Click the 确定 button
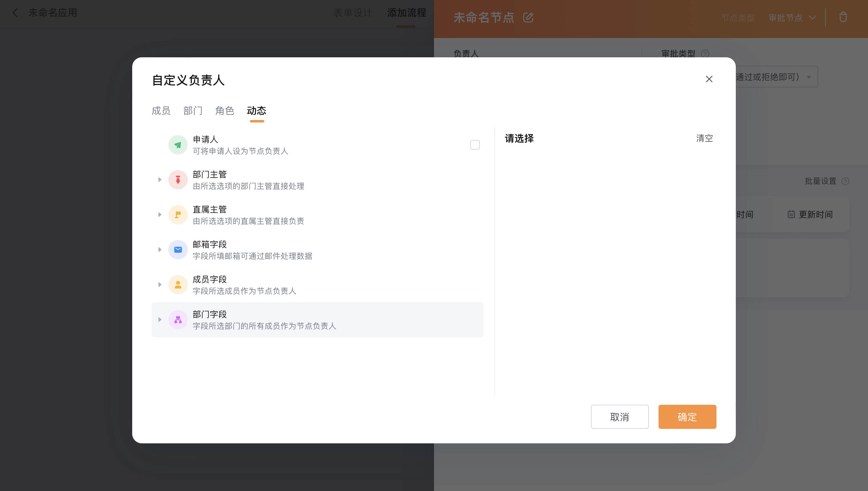This screenshot has height=491, width=868. click(687, 417)
